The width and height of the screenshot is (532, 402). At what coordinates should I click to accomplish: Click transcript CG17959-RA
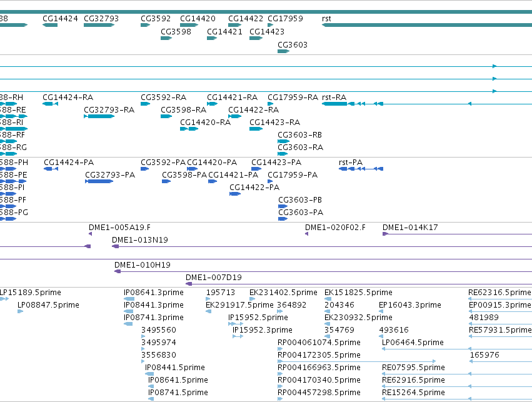[293, 98]
